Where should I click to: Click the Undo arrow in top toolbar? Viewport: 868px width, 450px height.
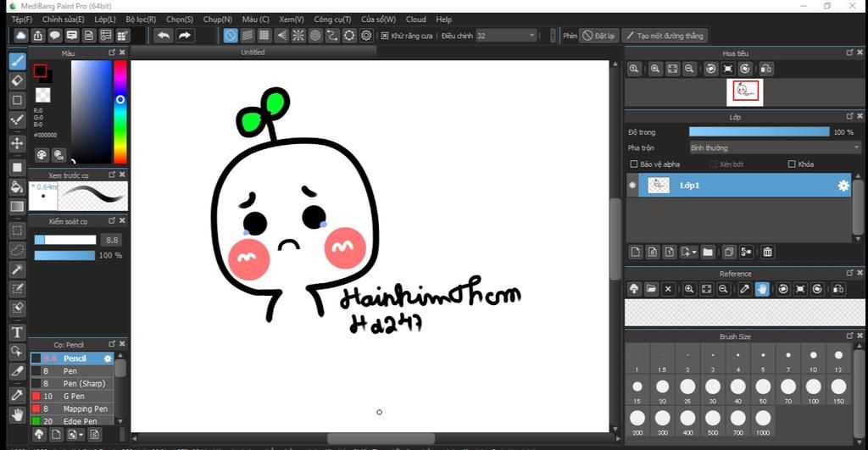tap(163, 36)
